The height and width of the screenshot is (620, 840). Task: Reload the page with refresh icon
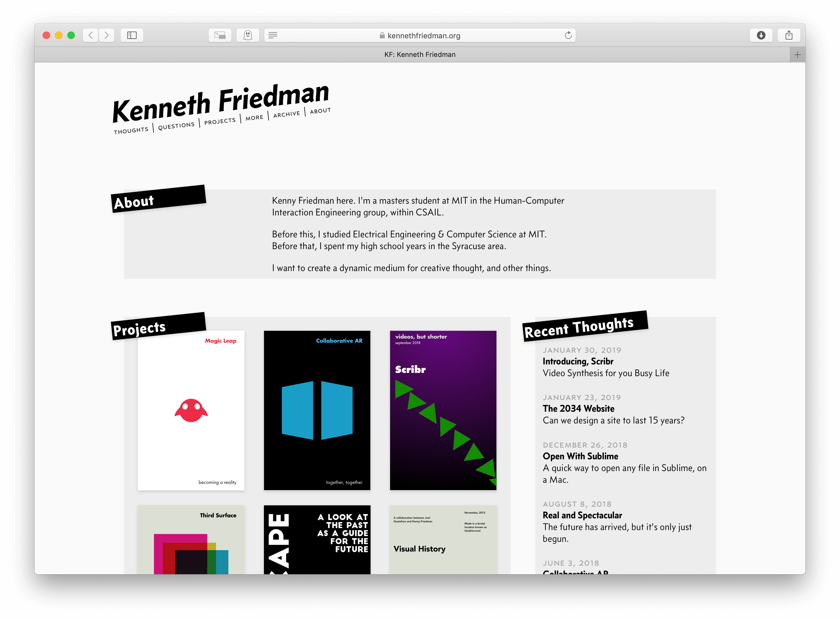coord(568,35)
